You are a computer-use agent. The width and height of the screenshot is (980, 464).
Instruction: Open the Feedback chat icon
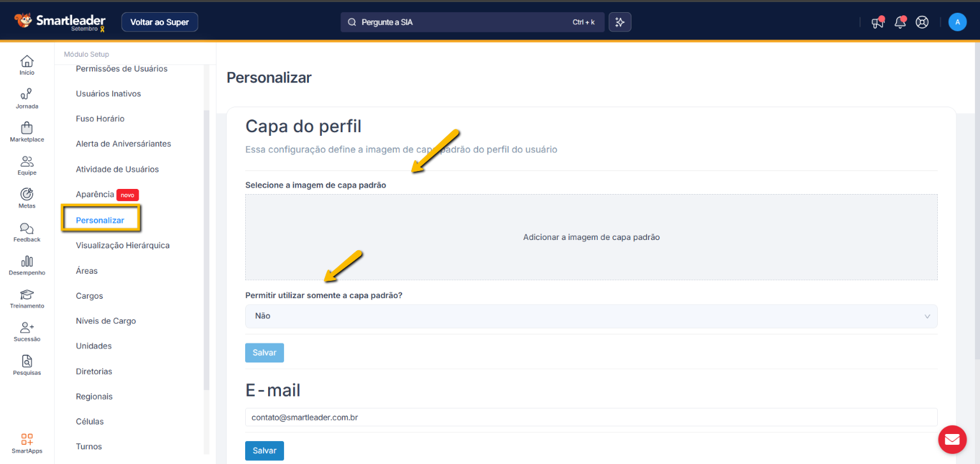click(27, 228)
